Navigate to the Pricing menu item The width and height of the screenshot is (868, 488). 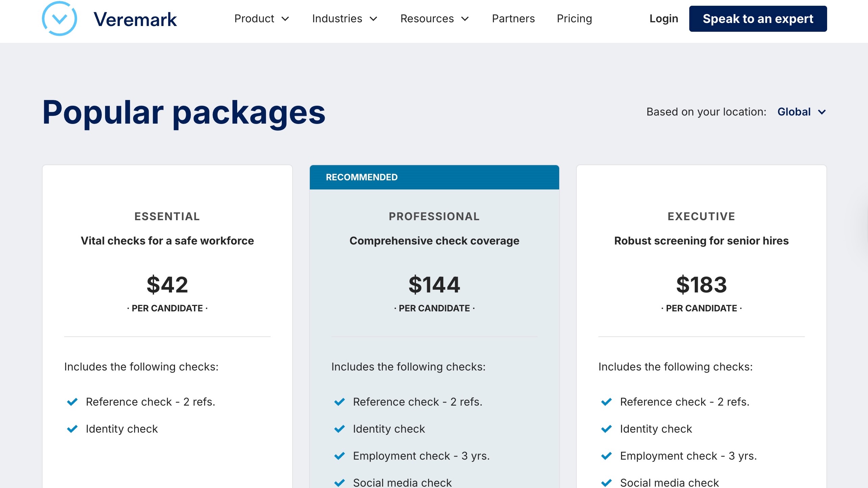point(574,19)
